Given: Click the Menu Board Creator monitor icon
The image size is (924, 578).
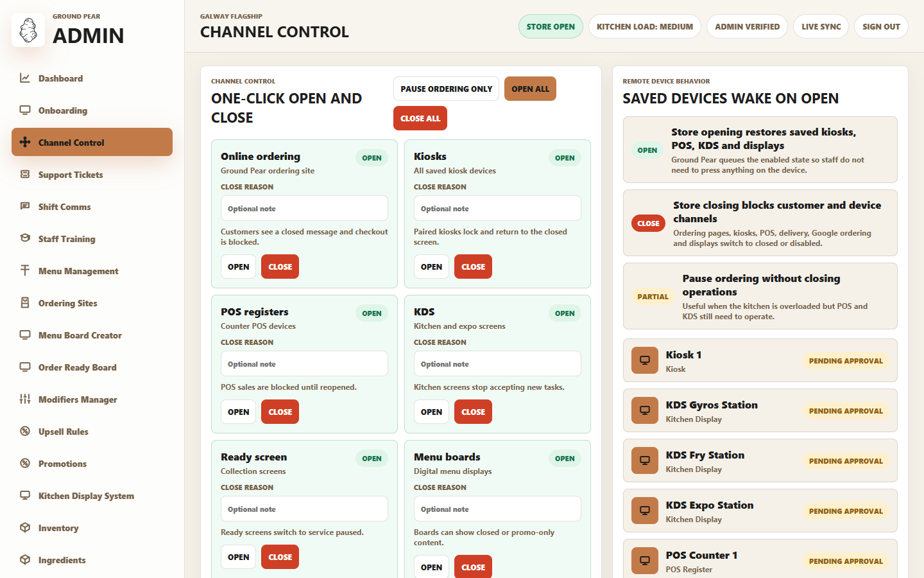Looking at the screenshot, I should [x=25, y=335].
